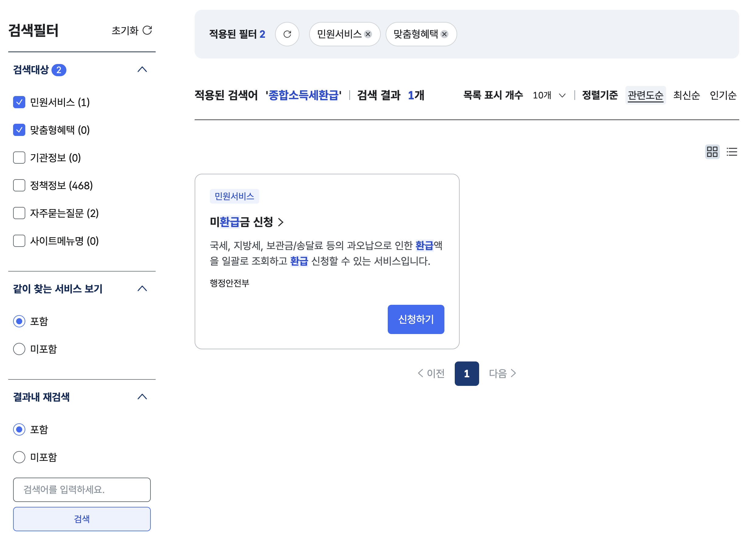This screenshot has height=548, width=756.
Task: Remove the 맞춤형혜택 filter chip with its X icon
Action: pos(444,34)
